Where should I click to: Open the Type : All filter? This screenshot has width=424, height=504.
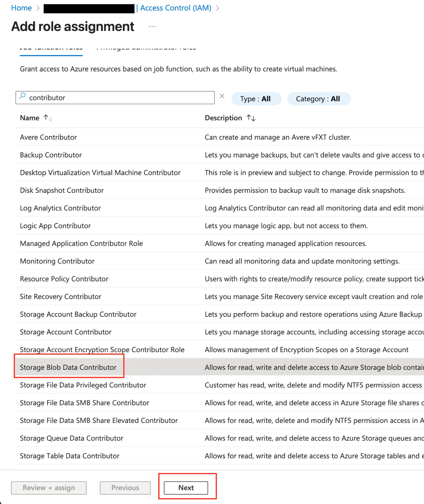pos(256,99)
